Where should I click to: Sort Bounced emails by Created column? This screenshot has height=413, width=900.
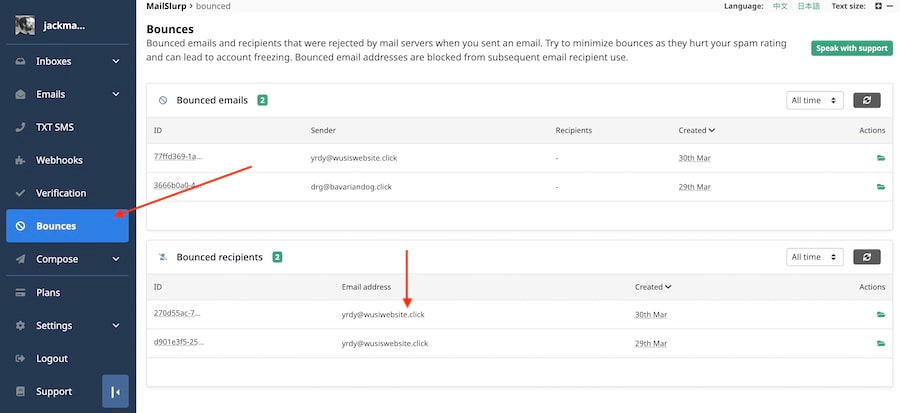point(696,130)
